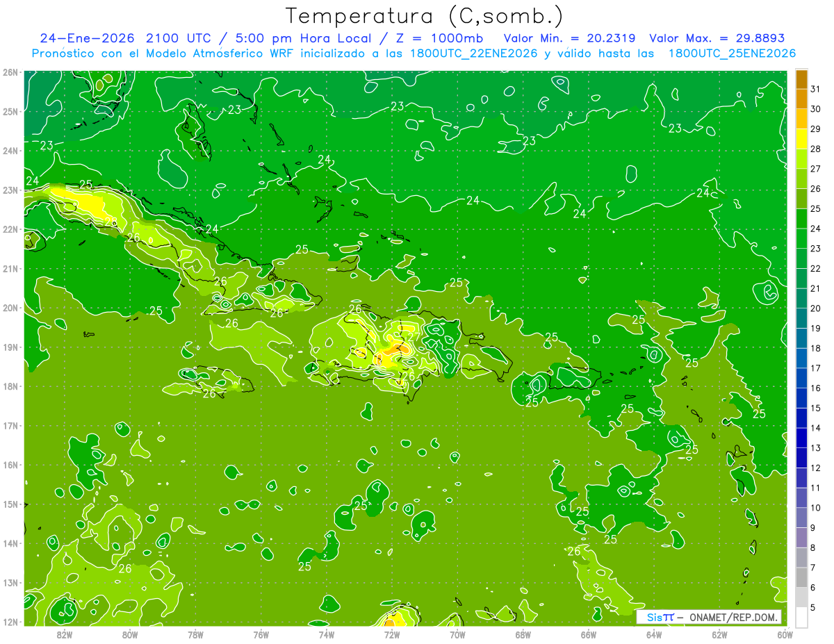Click 'Valor Max. = 29.8893' text
Screen dimensions: 834x644
coord(717,38)
